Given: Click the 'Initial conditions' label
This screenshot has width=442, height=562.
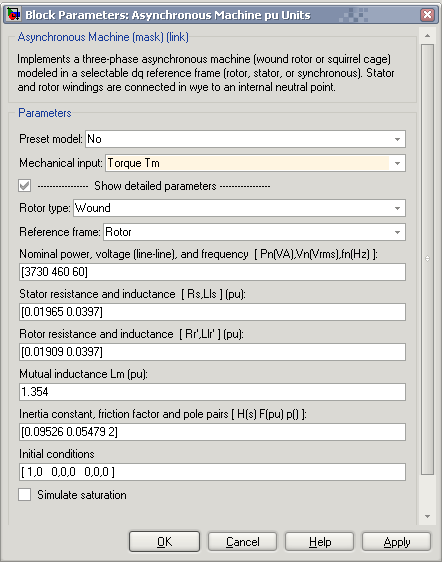Looking at the screenshot, I should coord(57,454).
